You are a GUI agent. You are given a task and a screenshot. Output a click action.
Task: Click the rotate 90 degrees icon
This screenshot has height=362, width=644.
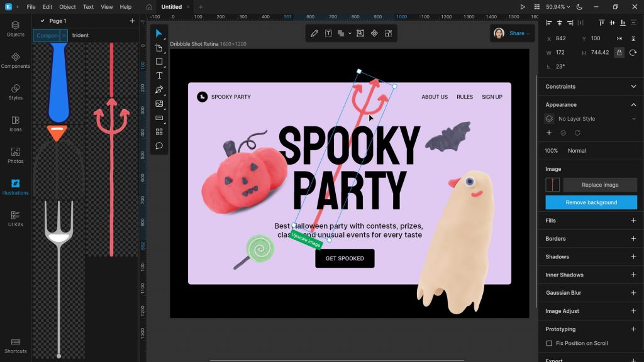[633, 53]
